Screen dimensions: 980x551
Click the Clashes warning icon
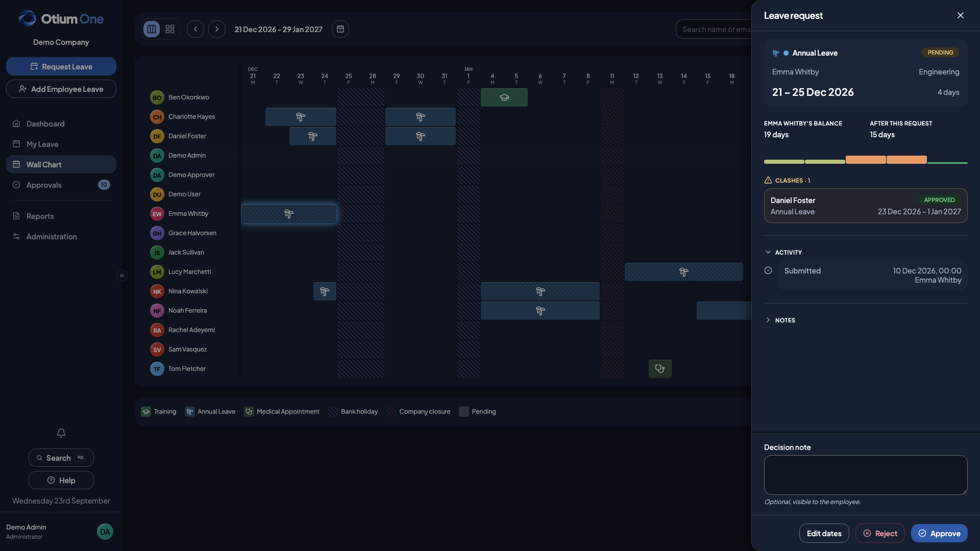point(768,180)
